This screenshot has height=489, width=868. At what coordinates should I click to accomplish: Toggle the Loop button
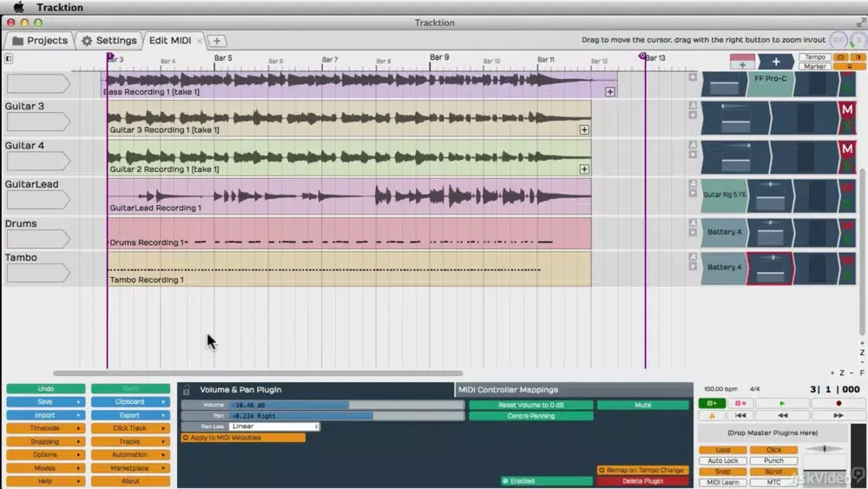(722, 450)
